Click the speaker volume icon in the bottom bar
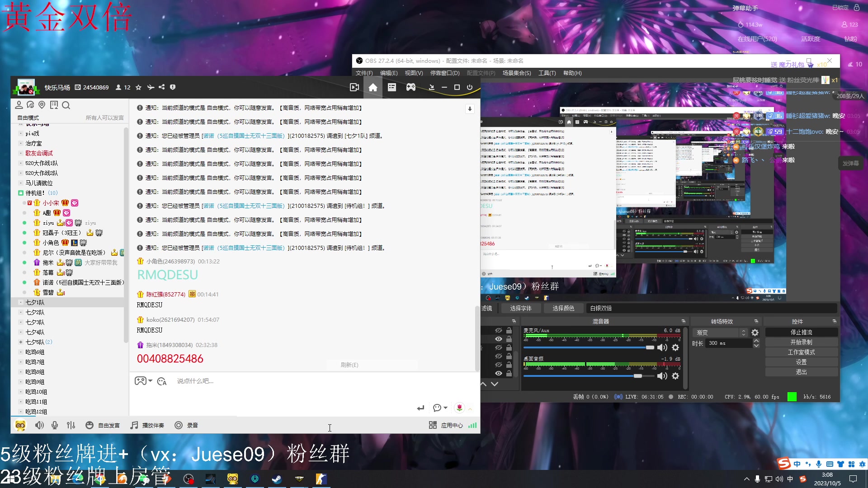 pos(39,425)
